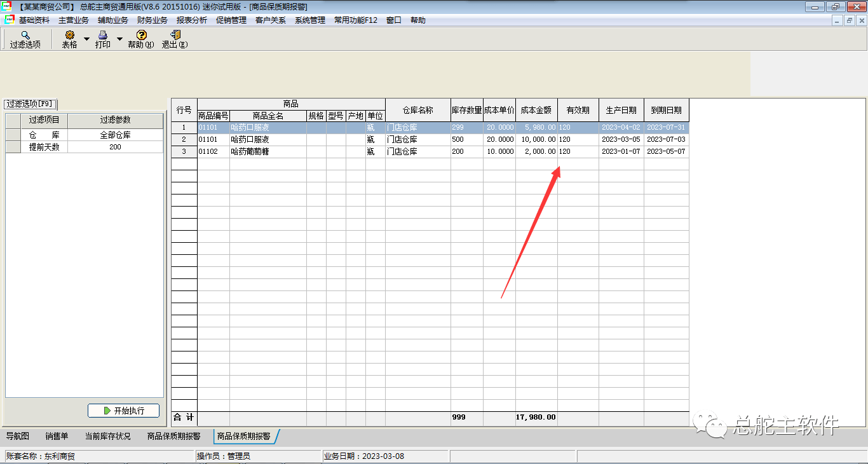Click the 打印 printer icon
The height and width of the screenshot is (464, 868).
(x=102, y=35)
